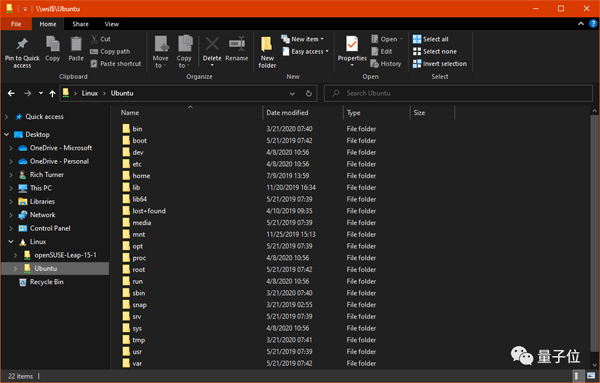The width and height of the screenshot is (600, 383).
Task: Collapse the ribbon using the chevron
Action: click(x=580, y=24)
